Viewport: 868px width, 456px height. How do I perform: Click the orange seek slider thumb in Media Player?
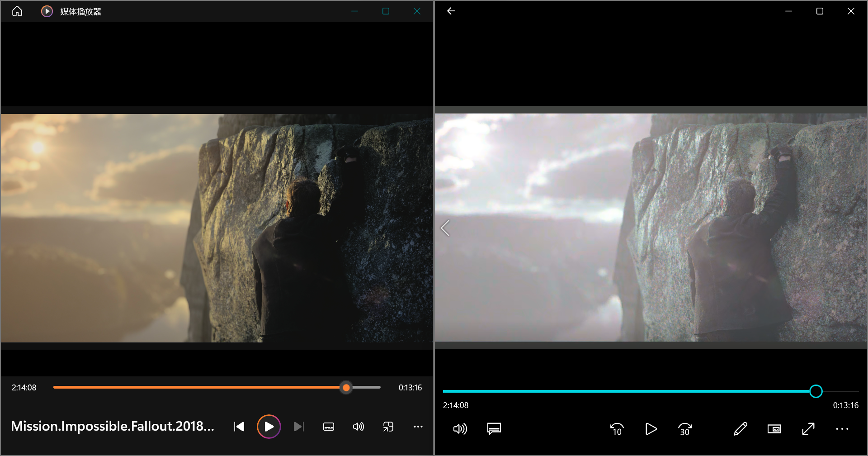click(346, 388)
